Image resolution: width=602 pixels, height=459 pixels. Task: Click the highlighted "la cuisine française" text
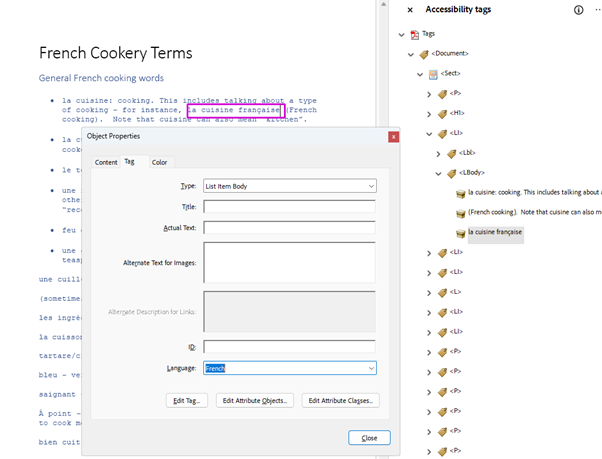pyautogui.click(x=236, y=111)
